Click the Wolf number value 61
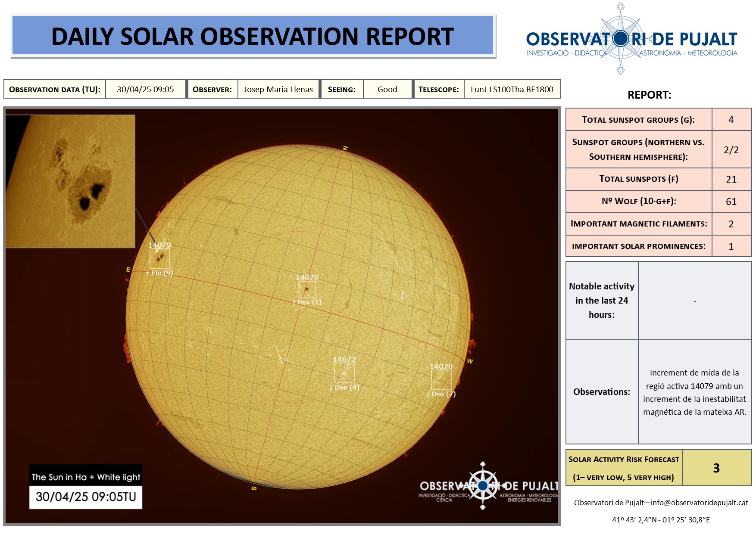 pos(731,202)
